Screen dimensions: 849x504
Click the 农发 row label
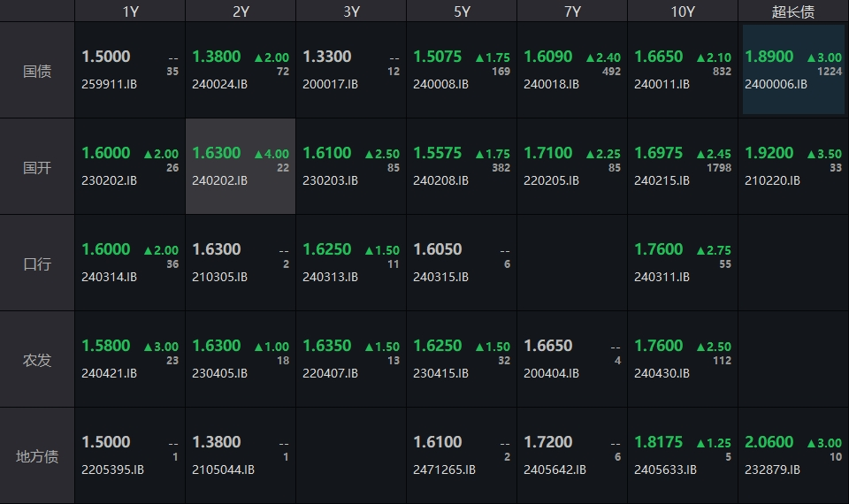(37, 360)
